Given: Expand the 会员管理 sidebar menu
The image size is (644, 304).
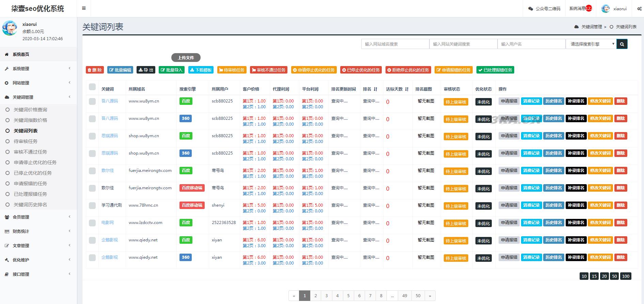Looking at the screenshot, I should [38, 217].
